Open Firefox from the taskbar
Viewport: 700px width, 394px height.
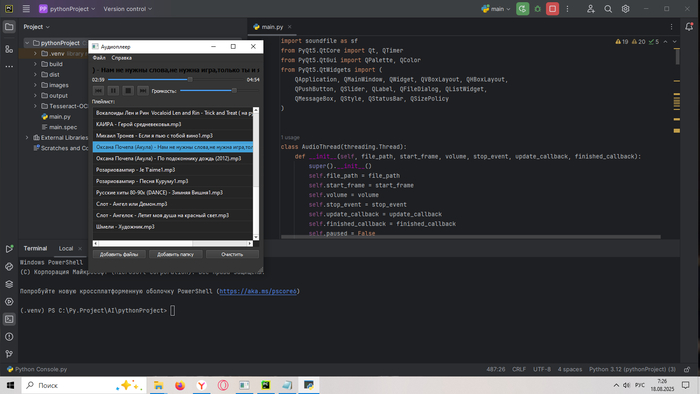click(180, 385)
